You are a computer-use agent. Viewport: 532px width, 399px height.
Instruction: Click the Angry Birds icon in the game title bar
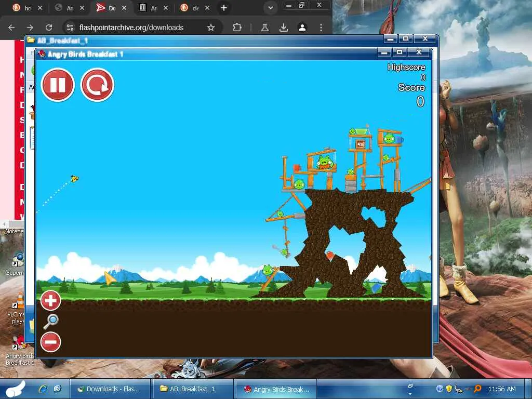point(42,54)
